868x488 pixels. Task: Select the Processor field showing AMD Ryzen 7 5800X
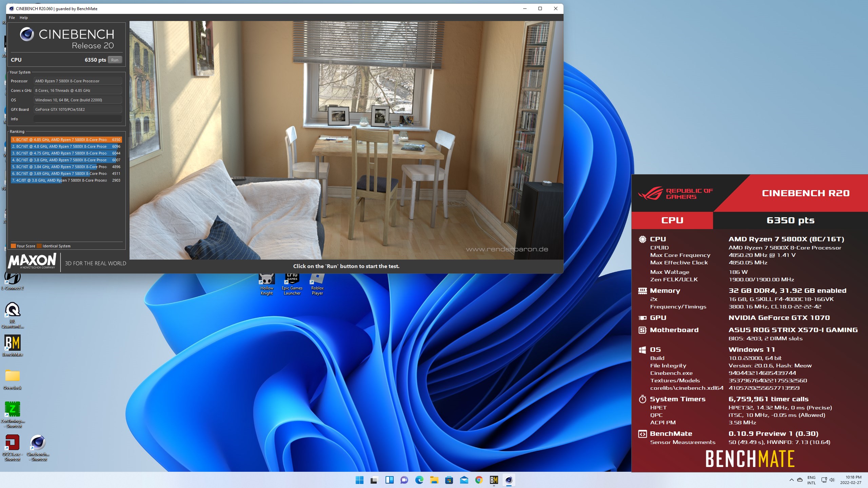pos(78,81)
